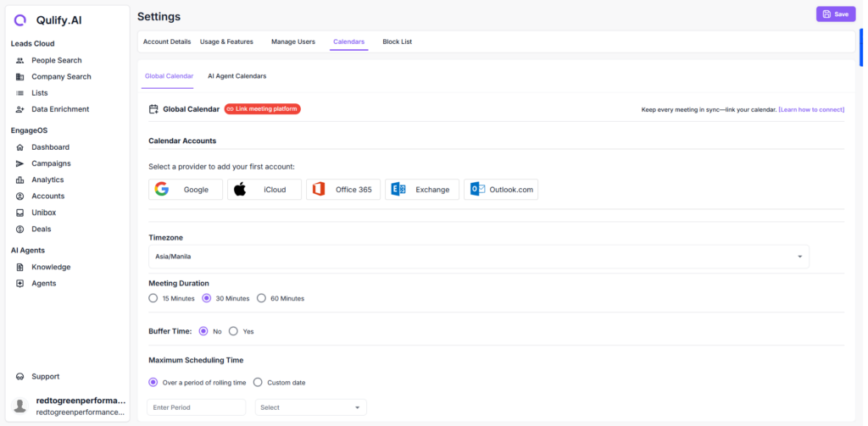Image resolution: width=868 pixels, height=426 pixels.
Task: Click the Knowledge document icon
Action: [20, 268]
